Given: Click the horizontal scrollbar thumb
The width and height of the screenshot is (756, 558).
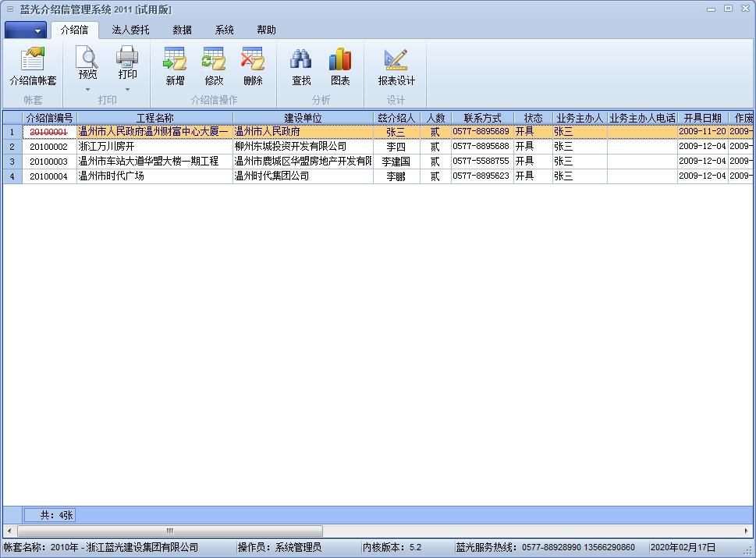Looking at the screenshot, I should point(170,531).
